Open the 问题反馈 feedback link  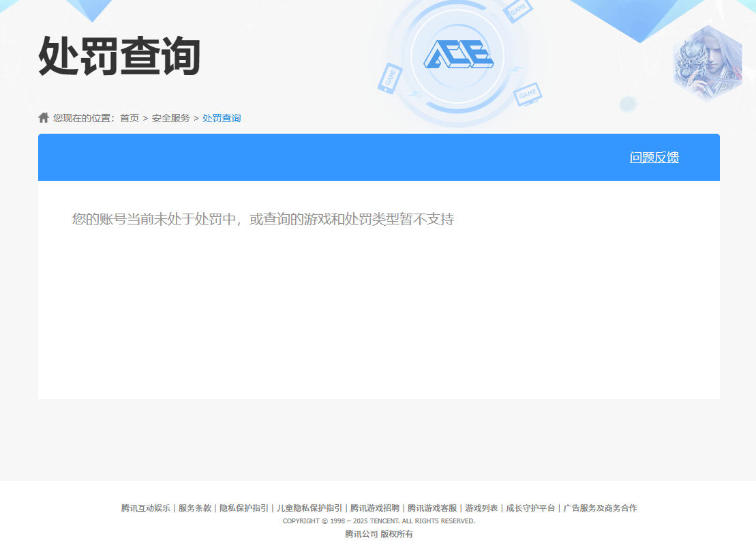(654, 157)
